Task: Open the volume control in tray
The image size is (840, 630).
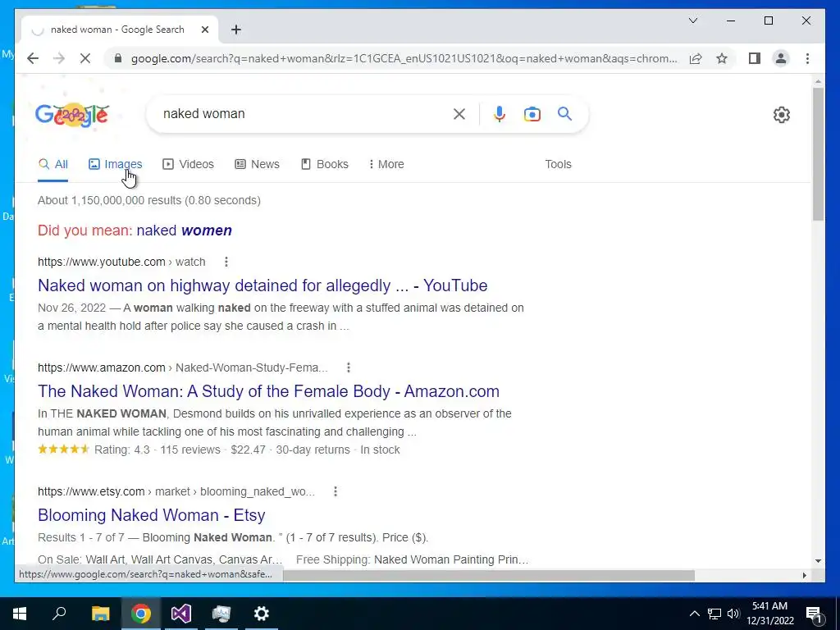Action: (x=733, y=614)
